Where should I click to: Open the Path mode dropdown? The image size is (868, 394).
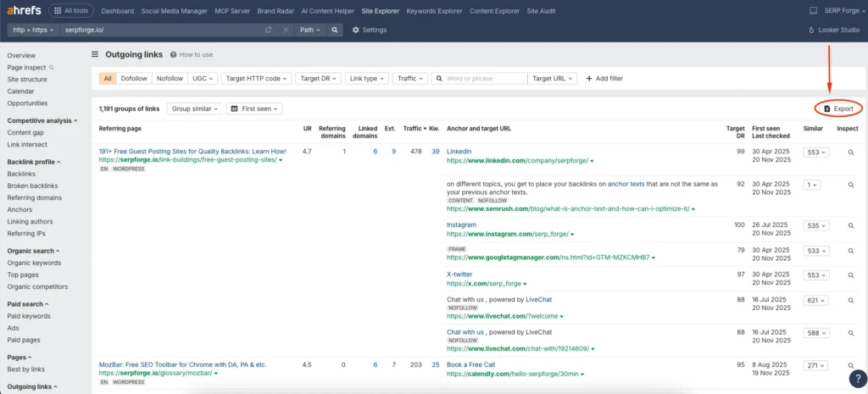tap(310, 30)
